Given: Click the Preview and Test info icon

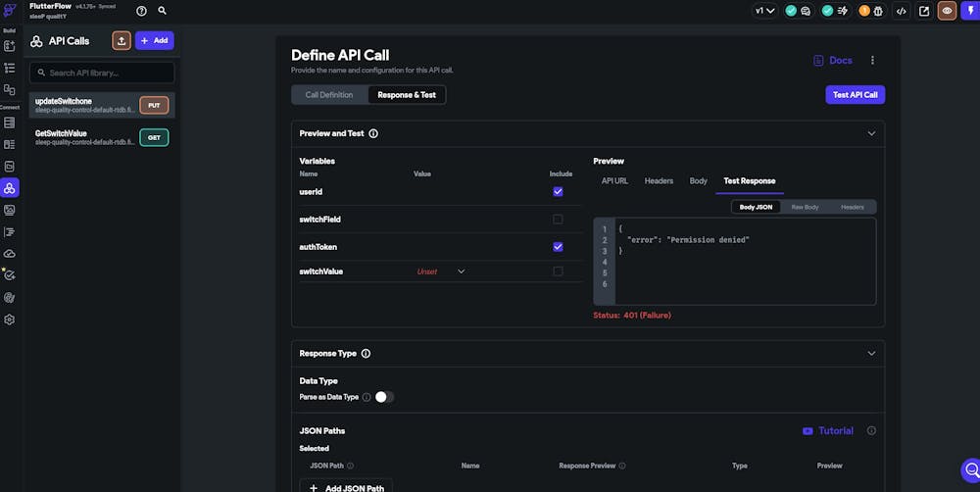Looking at the screenshot, I should coord(373,133).
